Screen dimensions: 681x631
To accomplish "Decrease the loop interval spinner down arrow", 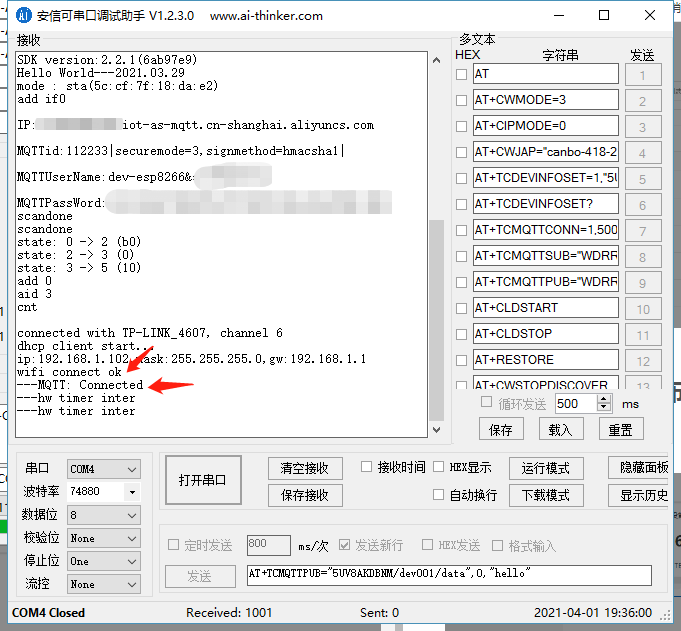I will (604, 408).
